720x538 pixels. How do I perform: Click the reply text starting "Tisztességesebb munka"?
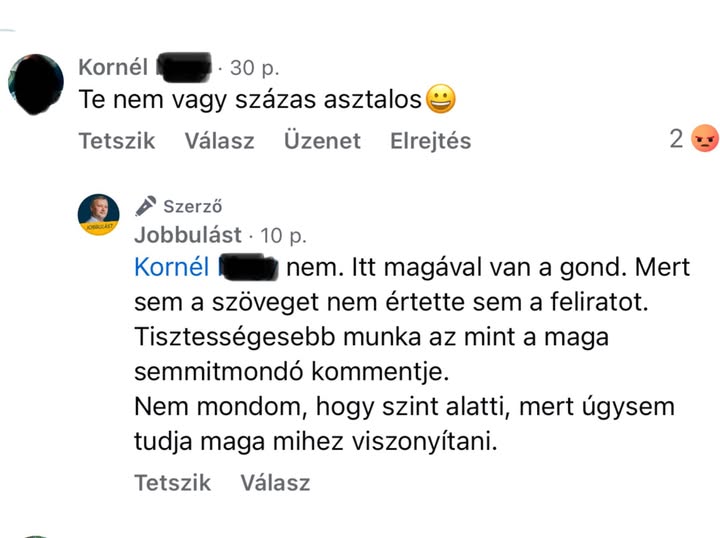click(370, 337)
